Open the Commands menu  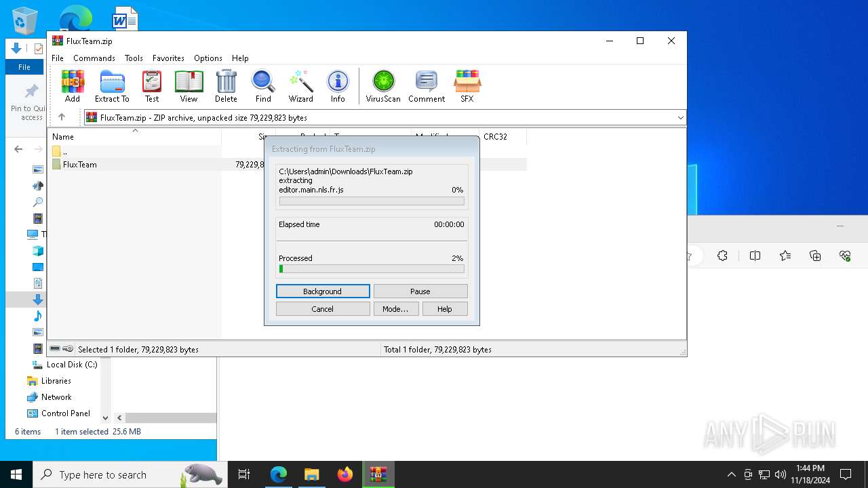(94, 58)
